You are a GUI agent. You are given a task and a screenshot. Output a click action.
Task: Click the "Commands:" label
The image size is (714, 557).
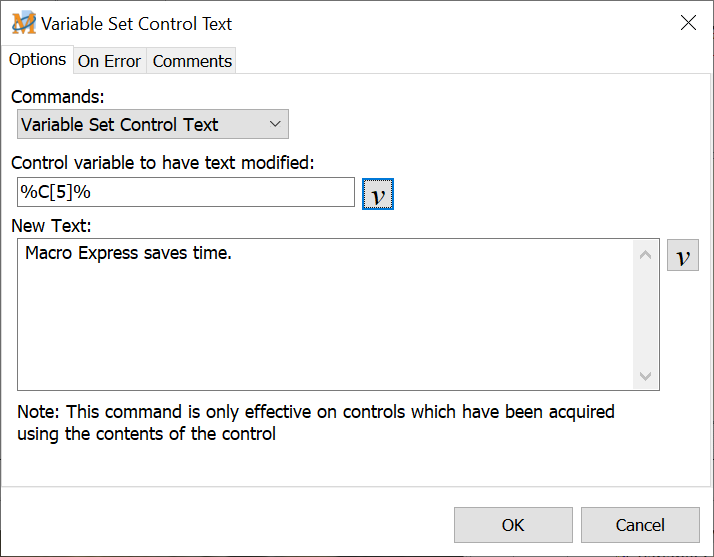[58, 97]
